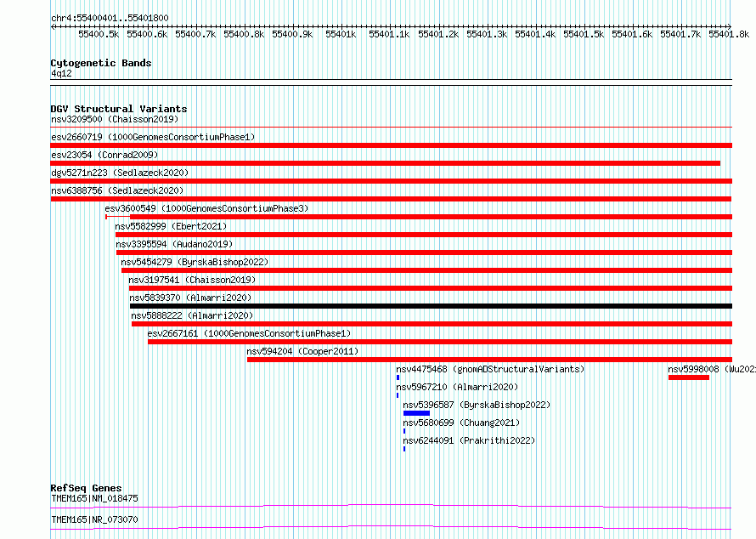Click the small blue mark under nsv6244091

(x=404, y=449)
